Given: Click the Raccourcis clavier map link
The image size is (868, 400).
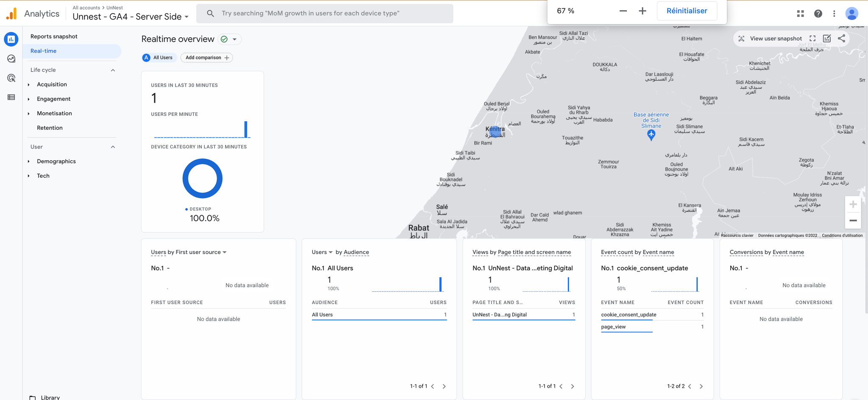Looking at the screenshot, I should point(737,235).
